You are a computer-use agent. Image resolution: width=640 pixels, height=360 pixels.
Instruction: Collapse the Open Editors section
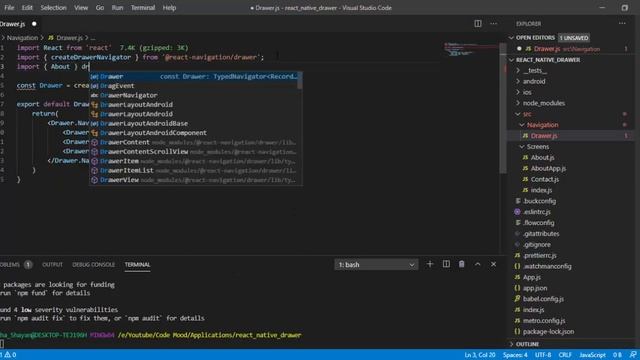coord(535,38)
